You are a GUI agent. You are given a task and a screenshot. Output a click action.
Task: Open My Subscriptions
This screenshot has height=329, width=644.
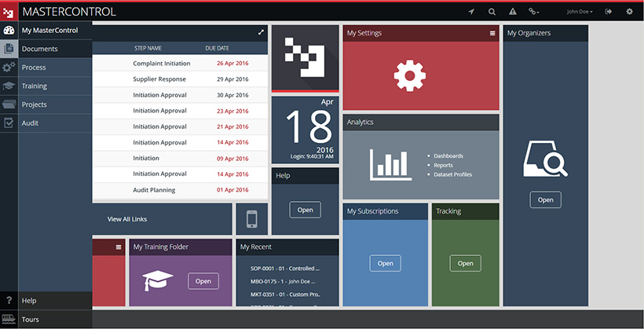pos(386,263)
